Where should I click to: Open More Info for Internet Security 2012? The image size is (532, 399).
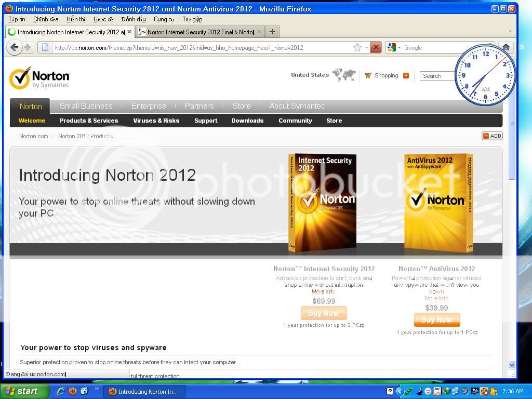(x=323, y=291)
